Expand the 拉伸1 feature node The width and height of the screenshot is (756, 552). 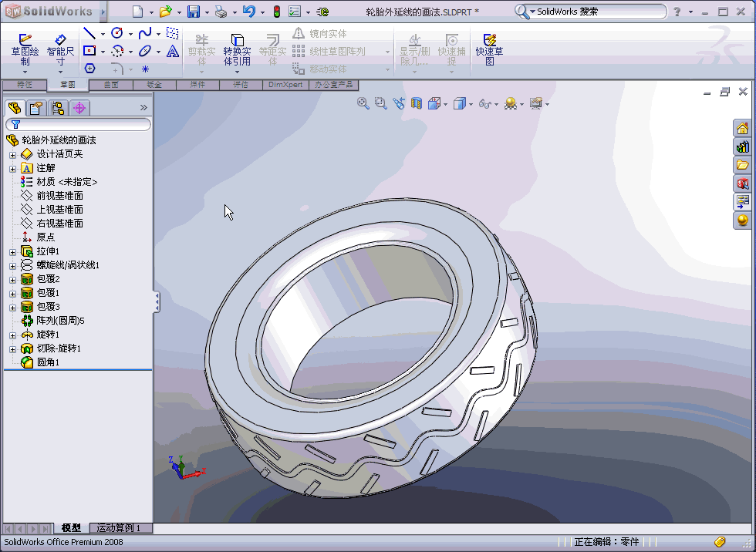click(x=13, y=252)
